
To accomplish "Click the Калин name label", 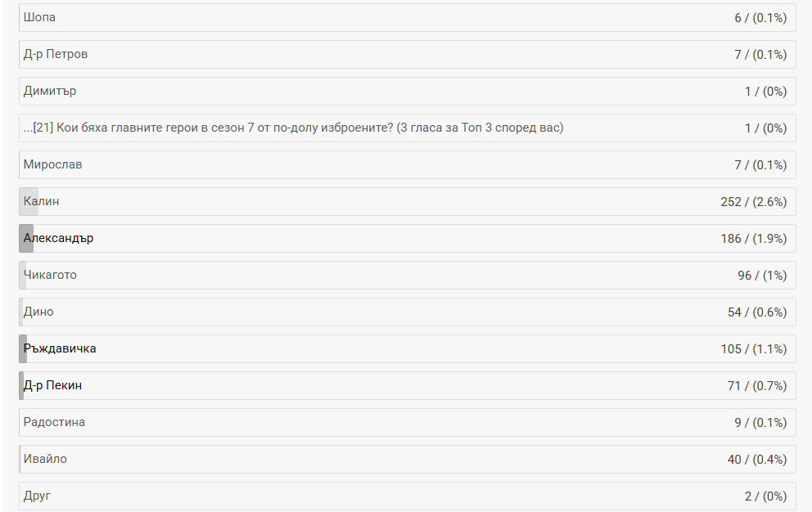I will tap(42, 202).
